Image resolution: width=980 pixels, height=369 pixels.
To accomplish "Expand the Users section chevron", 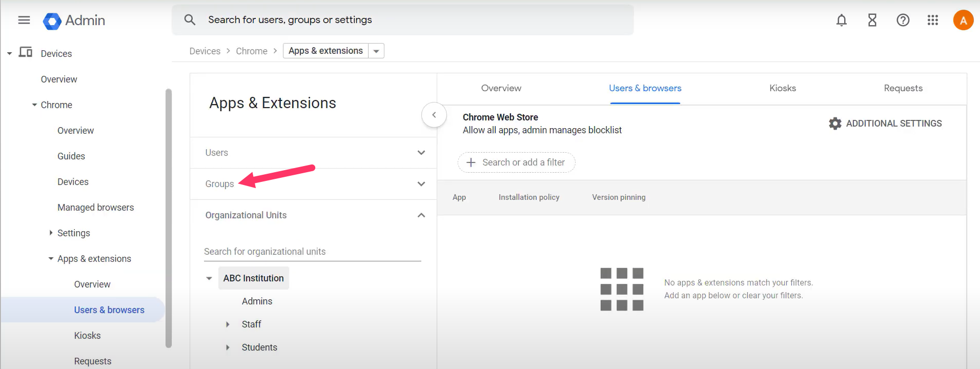I will pos(421,153).
